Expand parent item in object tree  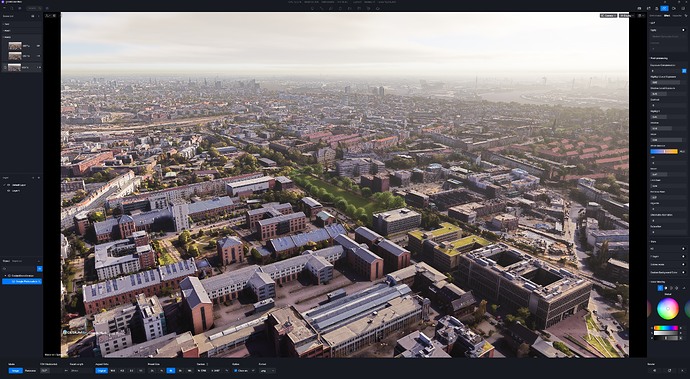tap(5, 276)
